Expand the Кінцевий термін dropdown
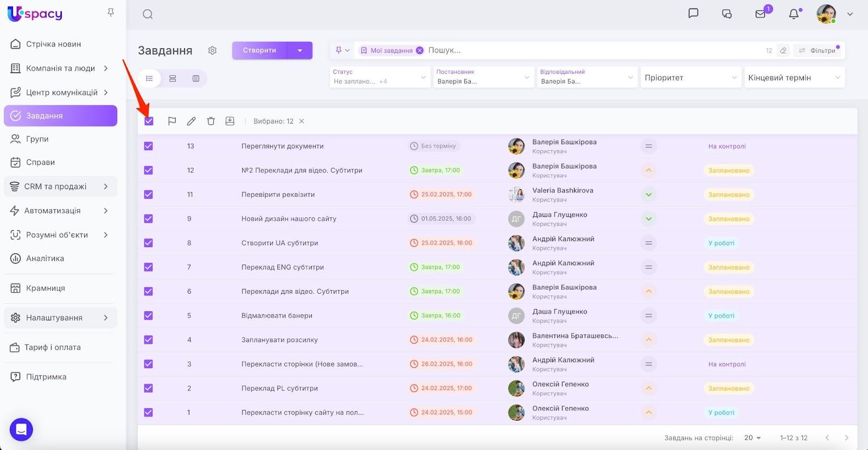The image size is (868, 450). coord(794,78)
